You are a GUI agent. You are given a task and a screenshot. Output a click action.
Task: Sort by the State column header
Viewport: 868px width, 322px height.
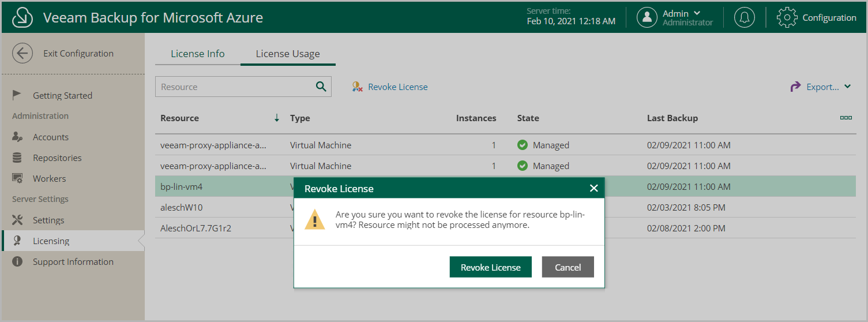coord(528,118)
